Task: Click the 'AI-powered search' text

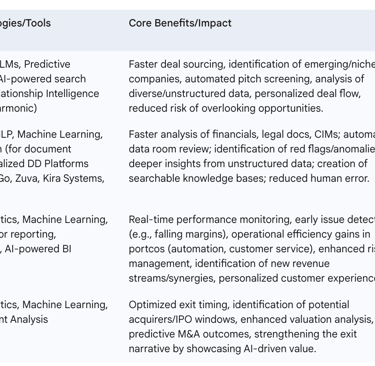Action: 43,79
